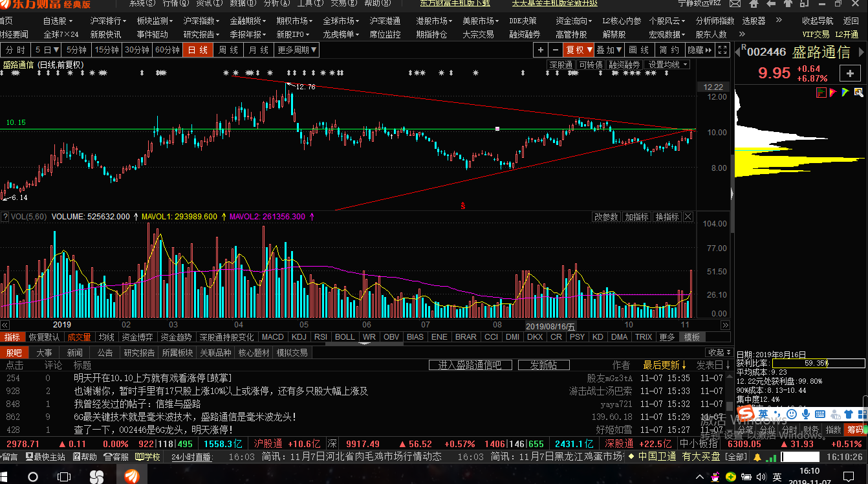Select the BOLL indicator tab

coord(345,337)
